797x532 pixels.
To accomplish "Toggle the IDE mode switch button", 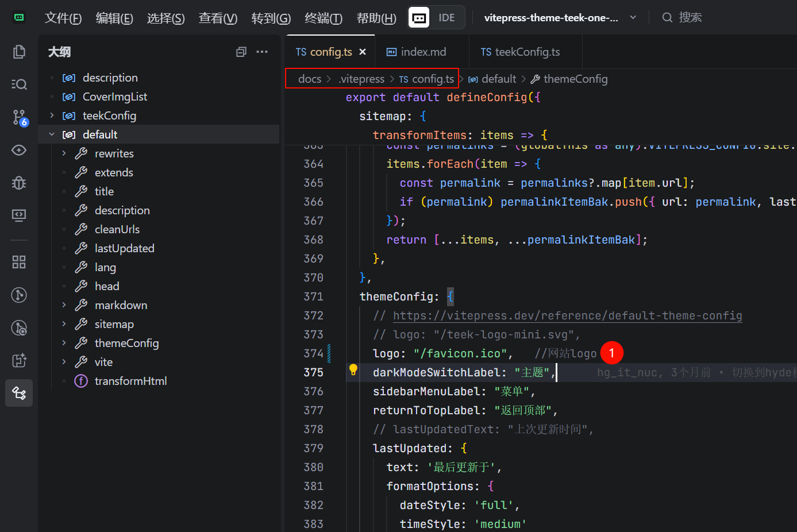I will pos(436,17).
